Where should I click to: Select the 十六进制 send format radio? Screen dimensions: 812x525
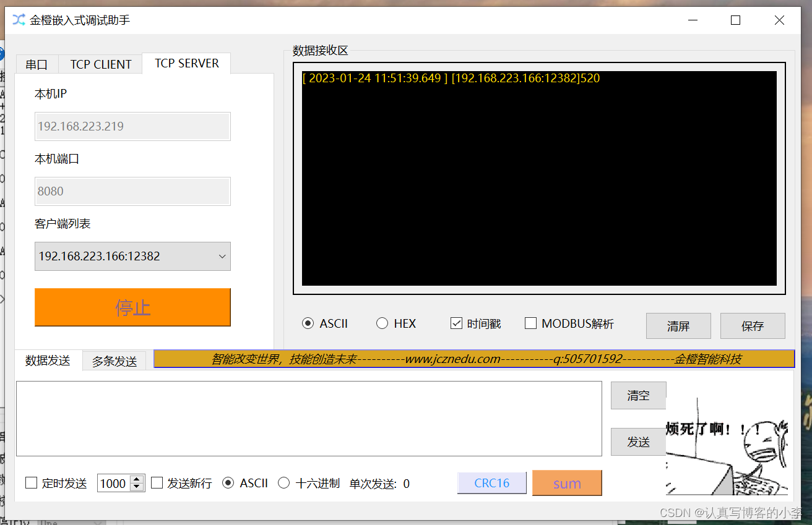309,484
